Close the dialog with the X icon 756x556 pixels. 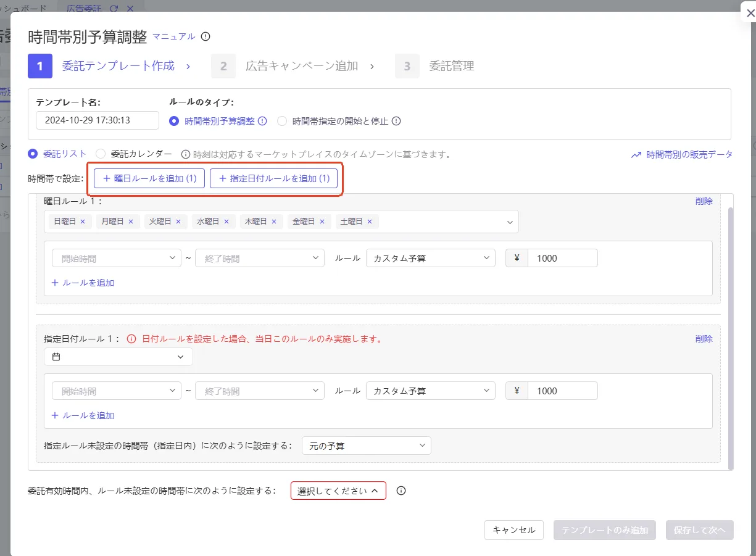750,13
